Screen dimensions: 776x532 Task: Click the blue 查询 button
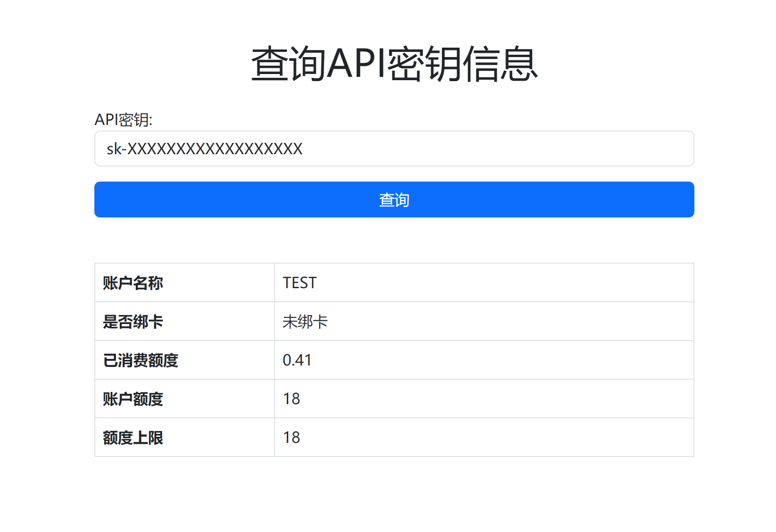point(394,199)
